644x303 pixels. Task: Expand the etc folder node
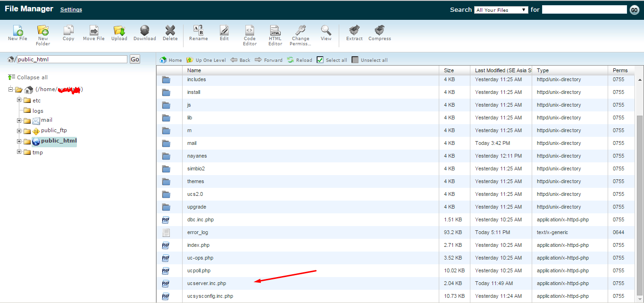point(19,100)
